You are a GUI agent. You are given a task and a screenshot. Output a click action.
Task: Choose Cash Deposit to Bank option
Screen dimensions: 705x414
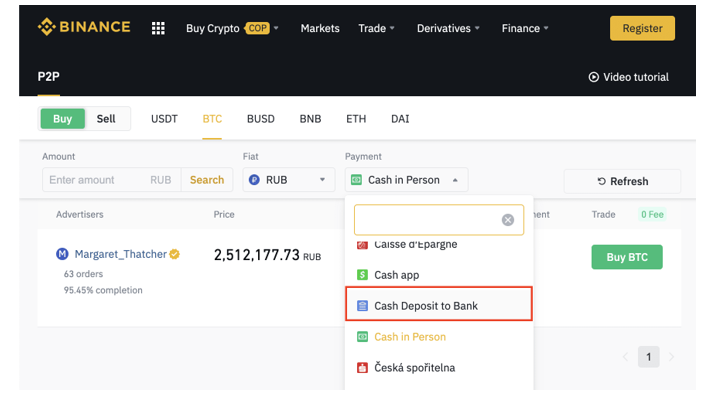439,305
